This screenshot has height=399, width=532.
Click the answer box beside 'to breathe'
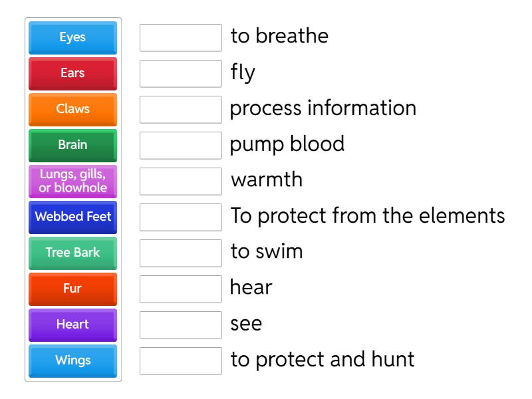click(180, 38)
